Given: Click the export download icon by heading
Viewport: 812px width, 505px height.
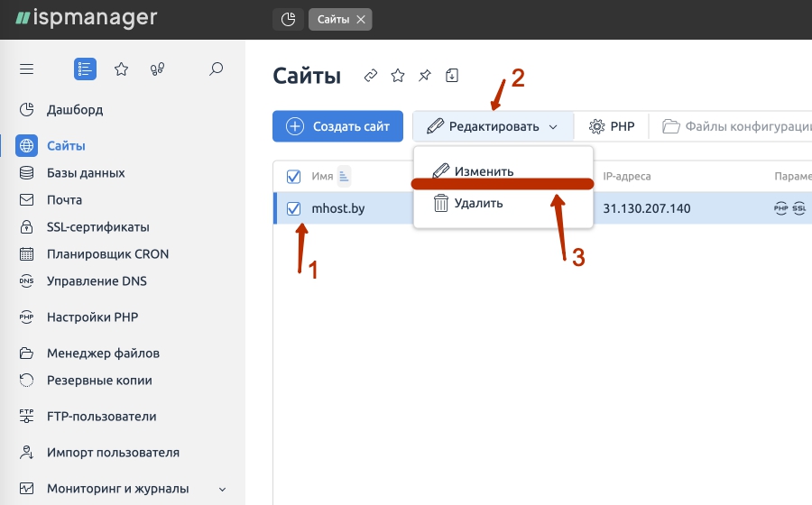Looking at the screenshot, I should tap(452, 76).
